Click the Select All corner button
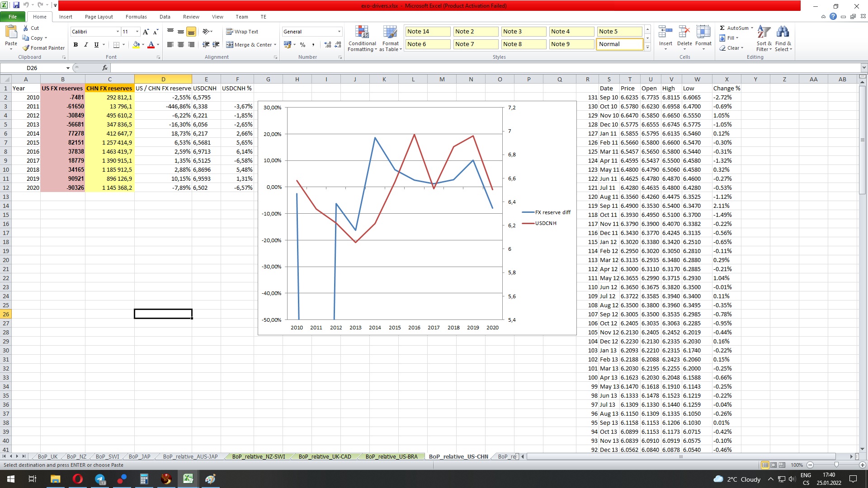 tap(6, 79)
